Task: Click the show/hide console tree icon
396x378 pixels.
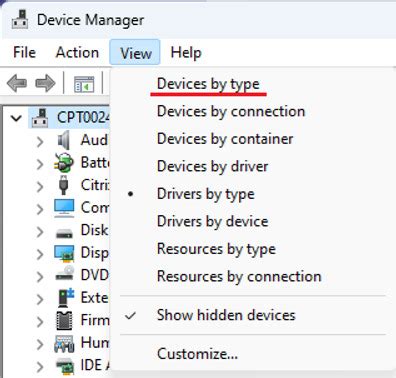Action: (84, 84)
